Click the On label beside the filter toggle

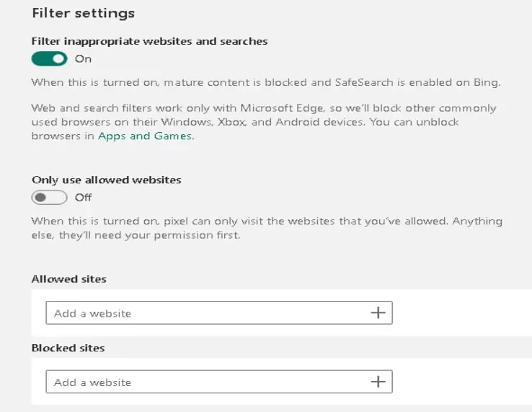(x=83, y=58)
